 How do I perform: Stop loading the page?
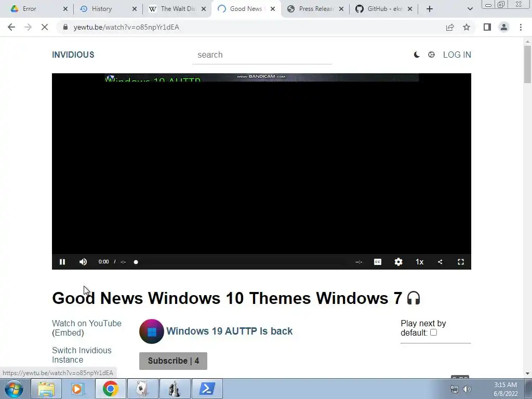(x=45, y=27)
